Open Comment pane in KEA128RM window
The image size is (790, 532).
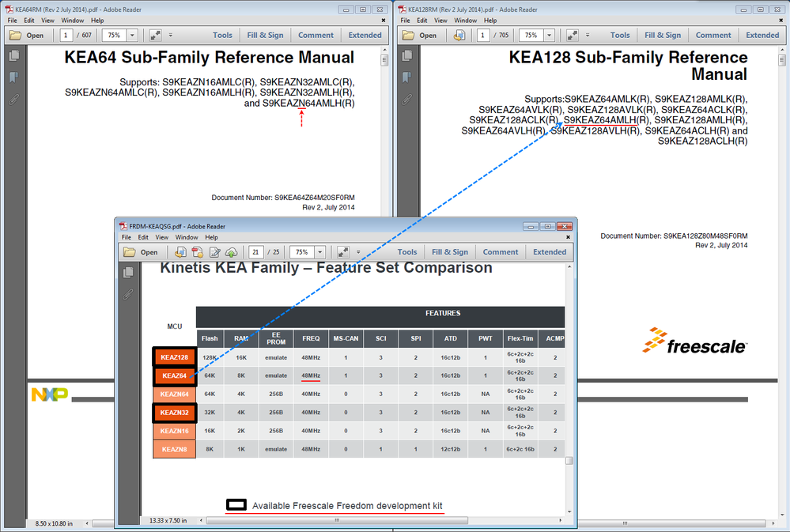(713, 36)
